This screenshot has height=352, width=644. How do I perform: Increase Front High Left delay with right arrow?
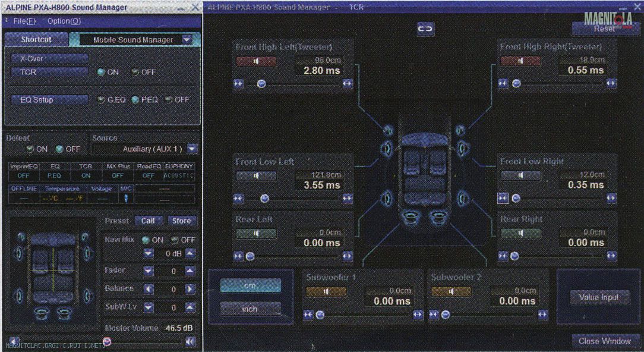348,84
